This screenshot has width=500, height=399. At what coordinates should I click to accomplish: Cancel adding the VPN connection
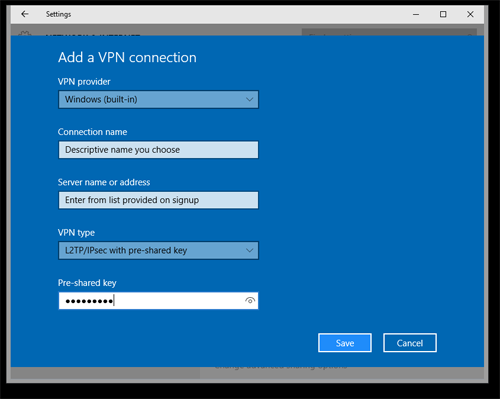[410, 343]
